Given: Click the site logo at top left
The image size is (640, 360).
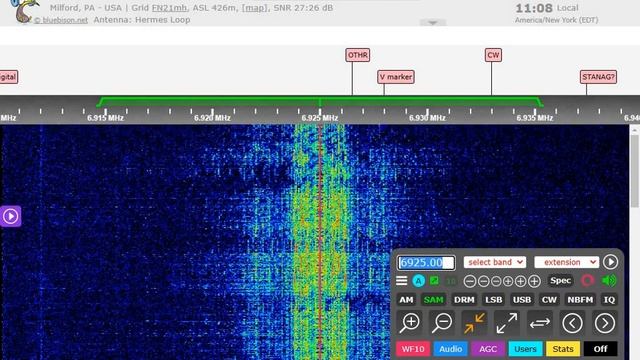Looking at the screenshot, I should pos(24,11).
